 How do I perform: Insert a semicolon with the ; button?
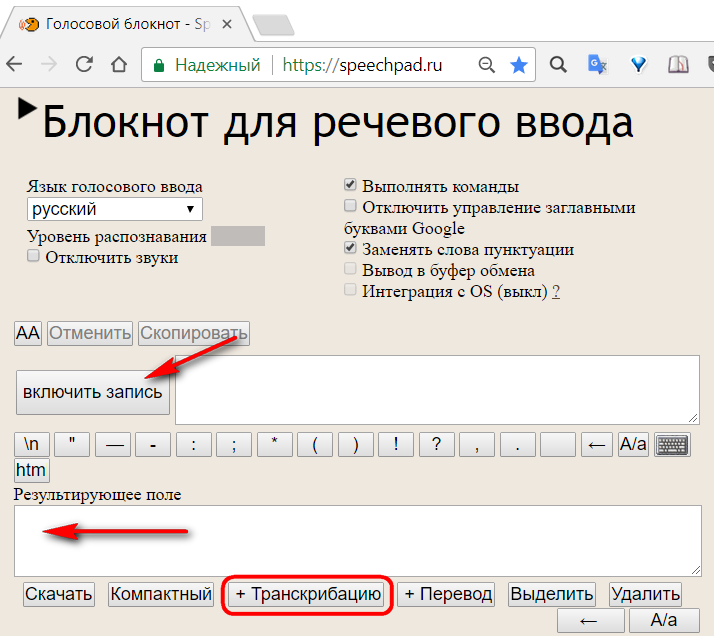click(x=234, y=444)
